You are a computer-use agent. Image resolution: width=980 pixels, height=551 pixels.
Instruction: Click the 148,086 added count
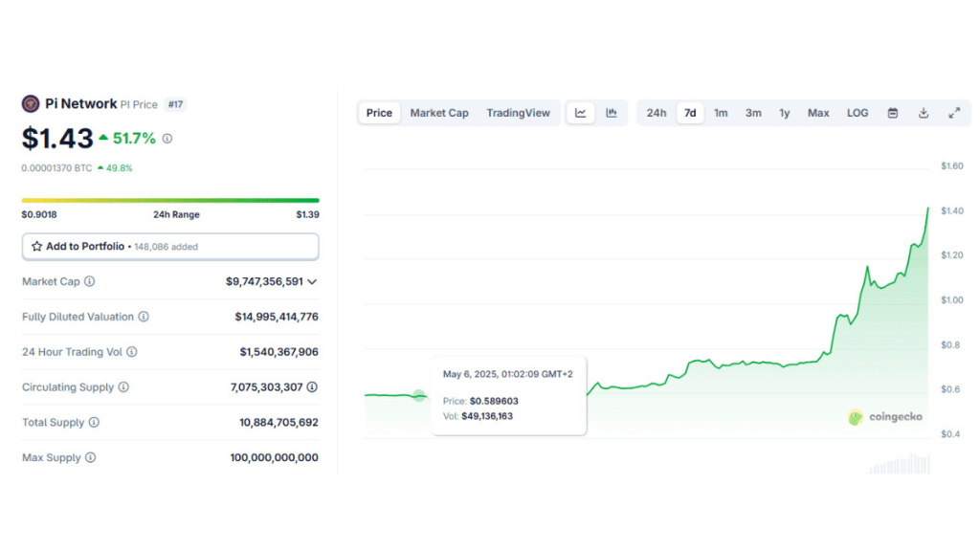point(167,247)
